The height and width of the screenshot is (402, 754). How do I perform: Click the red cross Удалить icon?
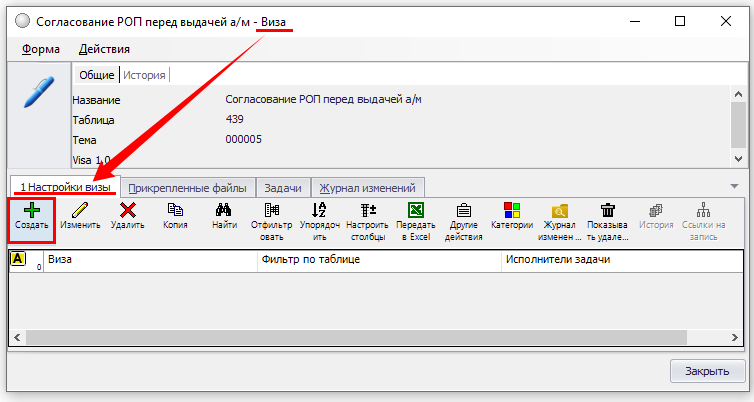pyautogui.click(x=127, y=211)
